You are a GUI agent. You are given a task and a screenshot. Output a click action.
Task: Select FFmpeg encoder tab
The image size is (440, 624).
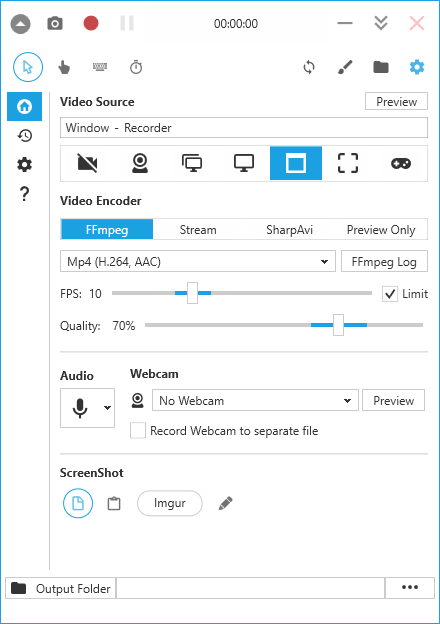point(107,230)
